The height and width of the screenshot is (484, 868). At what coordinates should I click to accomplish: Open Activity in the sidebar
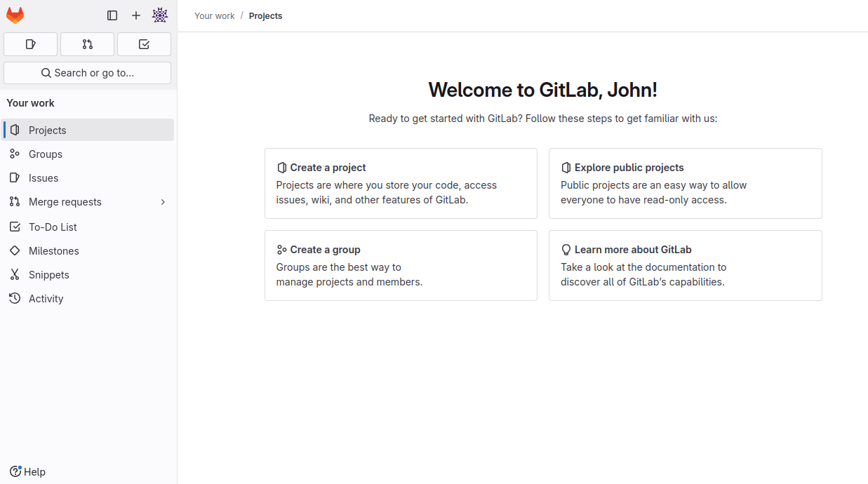pos(45,298)
